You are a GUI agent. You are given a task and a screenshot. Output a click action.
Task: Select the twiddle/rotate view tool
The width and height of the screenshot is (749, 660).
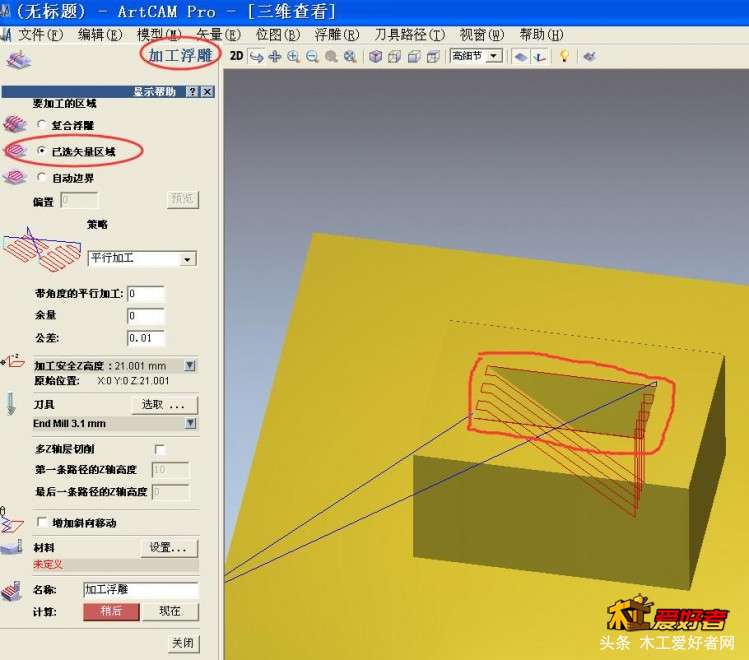click(x=257, y=57)
